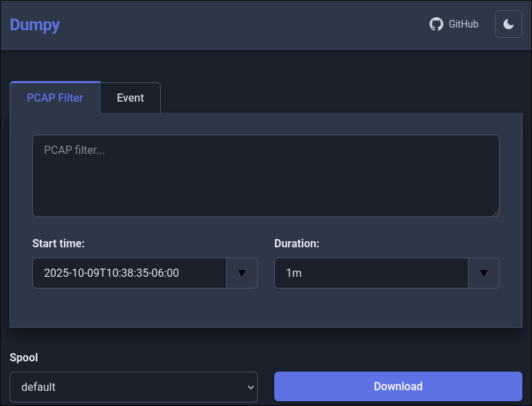Click the Start time text field
The width and height of the screenshot is (532, 406).
point(129,273)
